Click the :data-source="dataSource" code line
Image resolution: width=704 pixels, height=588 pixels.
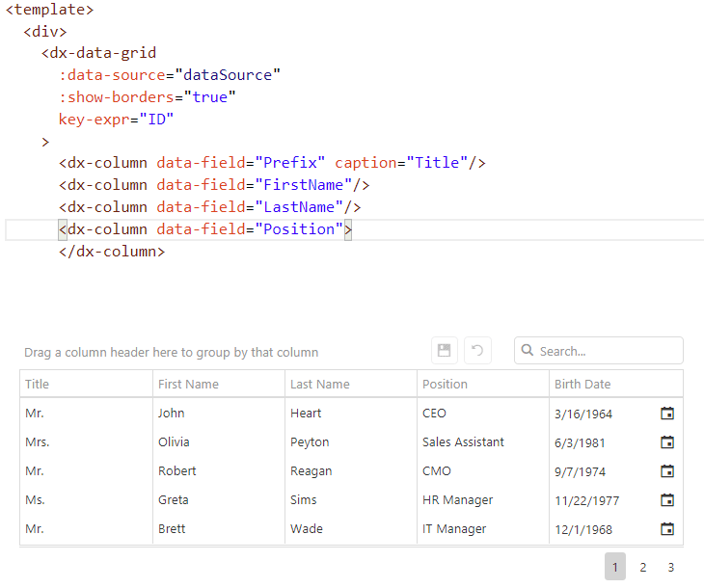(x=170, y=75)
